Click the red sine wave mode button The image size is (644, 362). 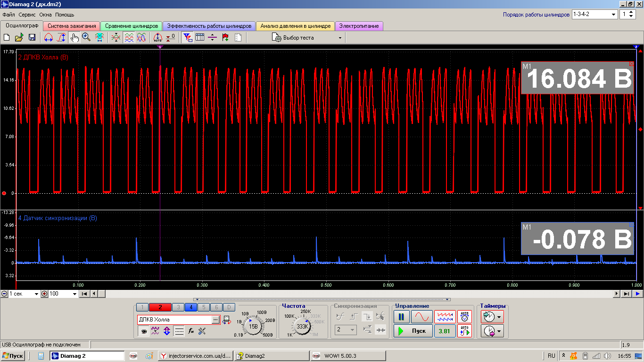pyautogui.click(x=421, y=317)
